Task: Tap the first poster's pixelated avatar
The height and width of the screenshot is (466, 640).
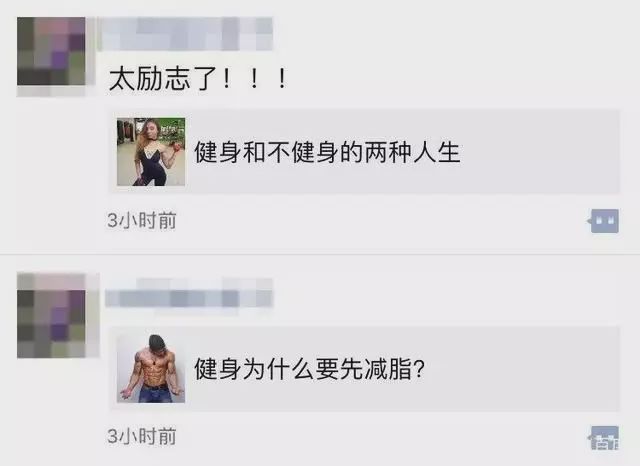Action: 51,51
